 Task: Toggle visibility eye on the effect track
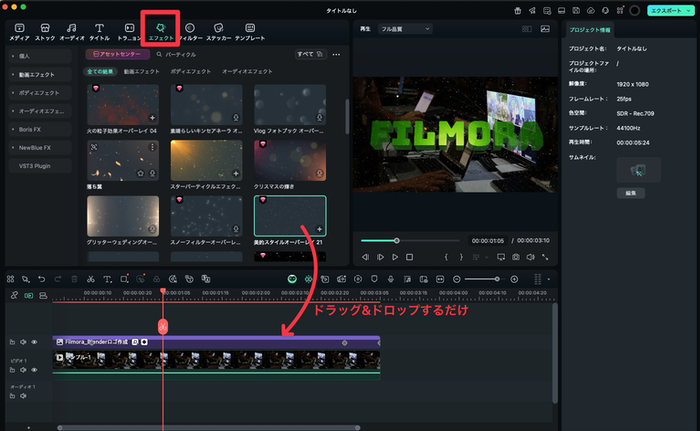(34, 342)
